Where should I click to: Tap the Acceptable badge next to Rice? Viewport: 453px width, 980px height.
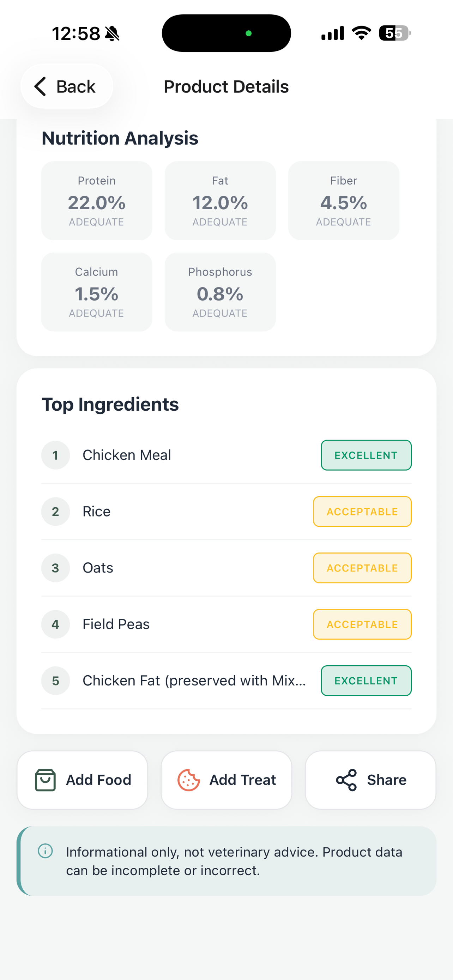[362, 511]
